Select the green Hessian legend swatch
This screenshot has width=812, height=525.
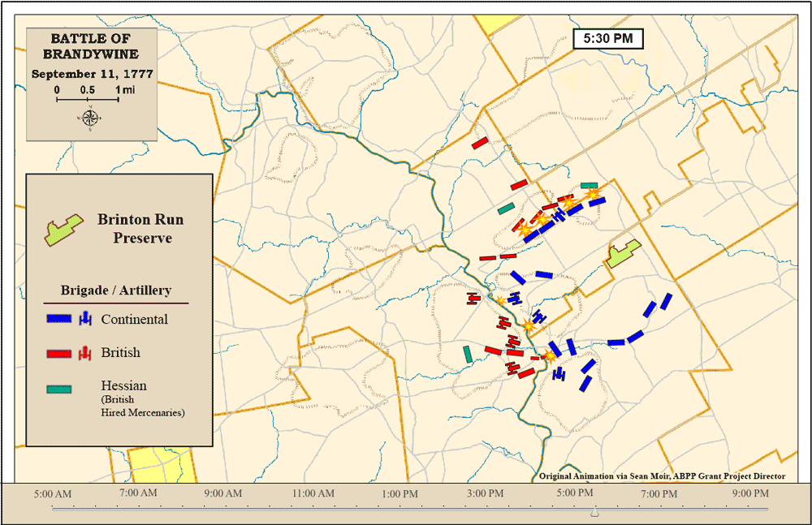(x=59, y=389)
